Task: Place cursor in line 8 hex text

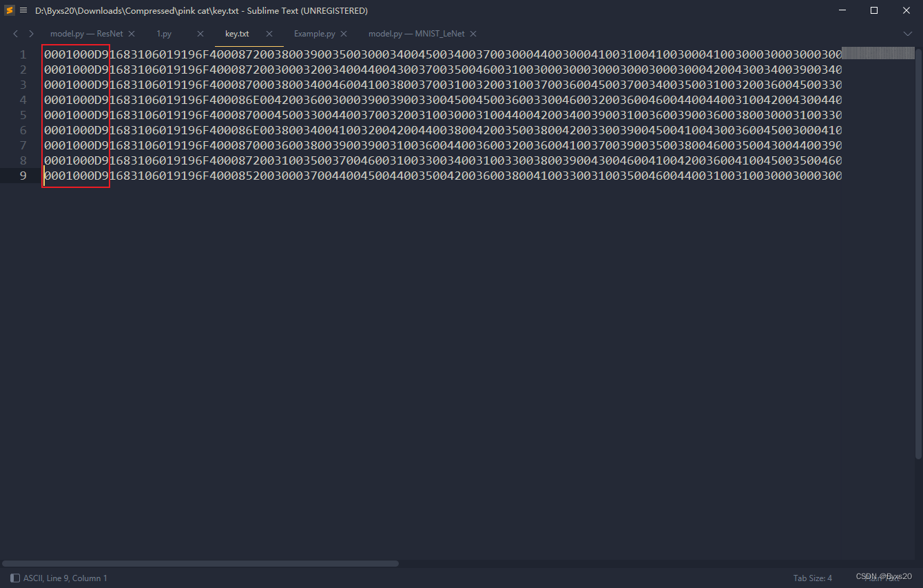Action: (442, 161)
